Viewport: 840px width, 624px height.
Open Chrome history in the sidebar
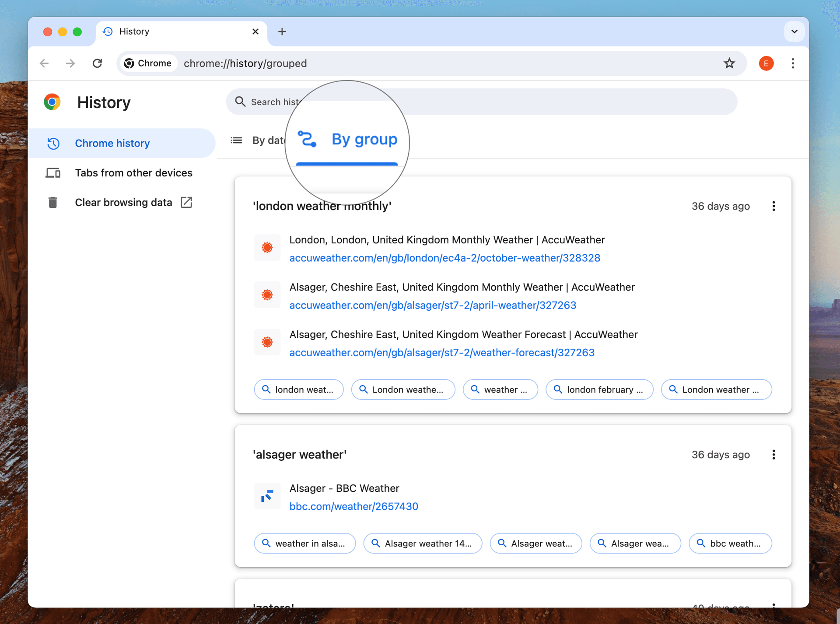(112, 143)
